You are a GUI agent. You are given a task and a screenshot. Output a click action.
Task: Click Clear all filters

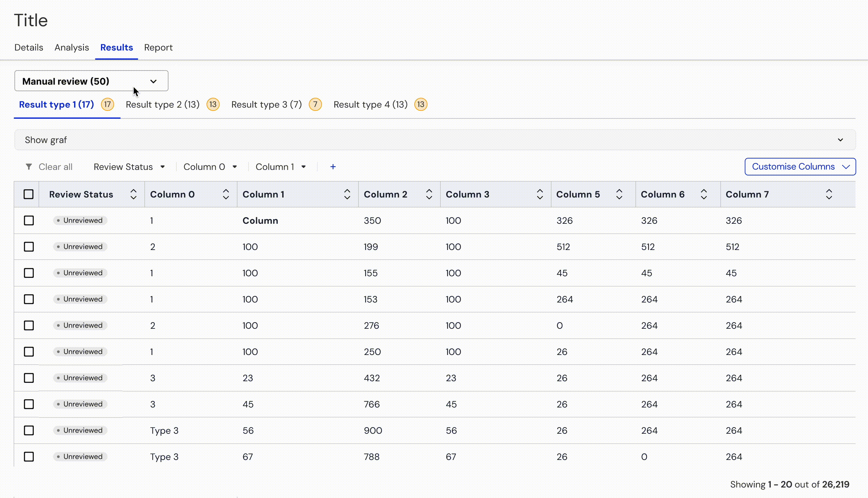click(x=55, y=167)
